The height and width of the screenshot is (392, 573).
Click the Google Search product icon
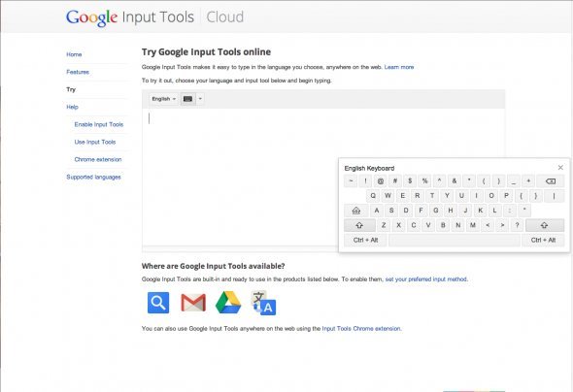(x=158, y=303)
